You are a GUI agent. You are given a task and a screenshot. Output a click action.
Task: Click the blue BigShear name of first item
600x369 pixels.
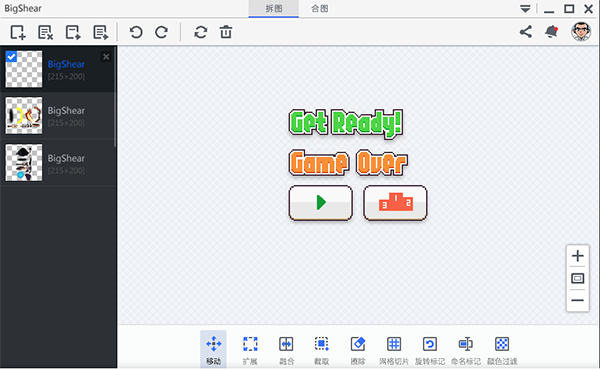pyautogui.click(x=66, y=64)
